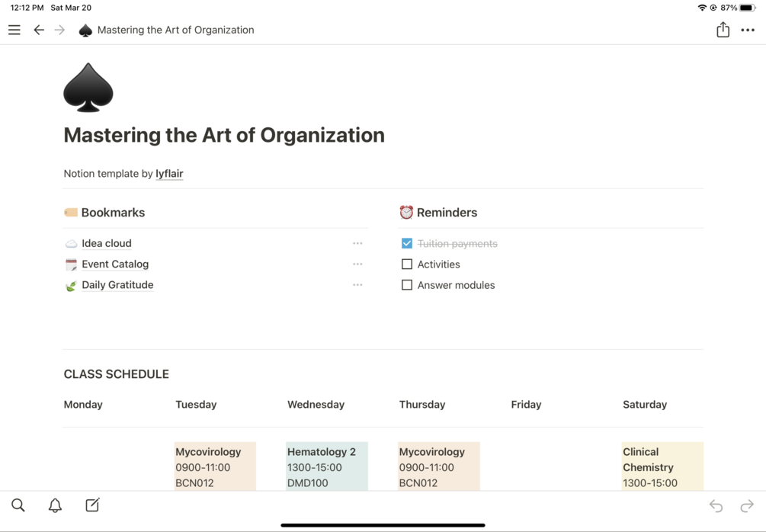Go back with the left arrow

point(39,30)
